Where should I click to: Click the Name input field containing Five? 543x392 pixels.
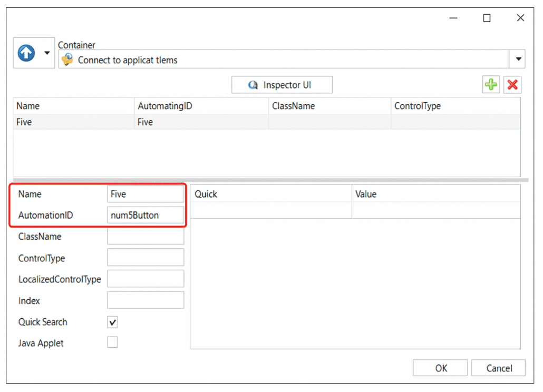click(146, 194)
